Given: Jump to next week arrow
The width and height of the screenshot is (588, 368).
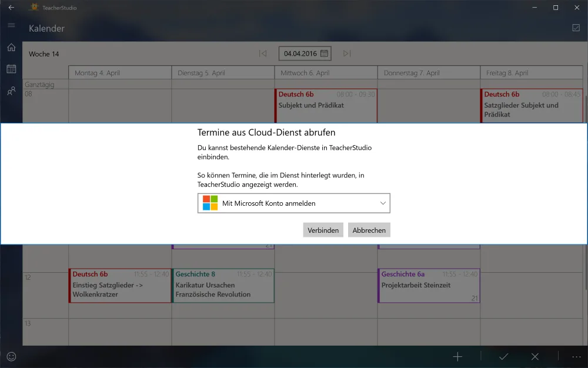Looking at the screenshot, I should click(x=347, y=53).
